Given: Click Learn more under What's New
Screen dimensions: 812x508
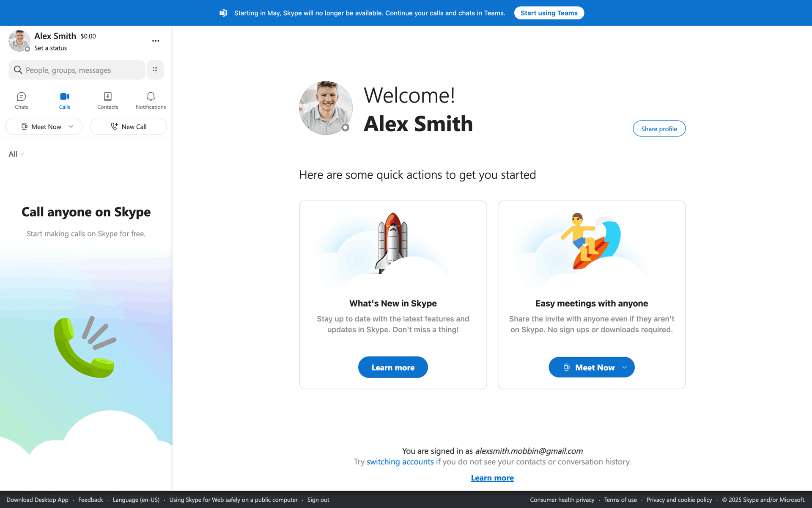Looking at the screenshot, I should pos(393,367).
